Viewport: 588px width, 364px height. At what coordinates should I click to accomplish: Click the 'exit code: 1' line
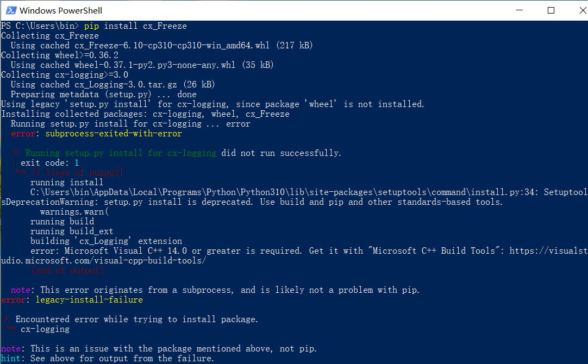49,162
